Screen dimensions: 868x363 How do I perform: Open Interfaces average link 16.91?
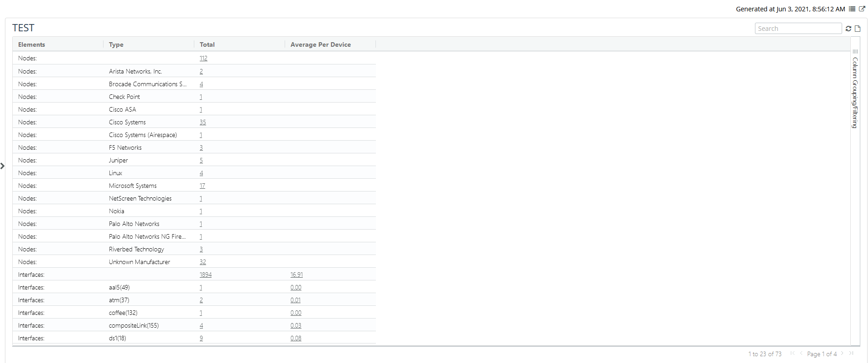(296, 275)
